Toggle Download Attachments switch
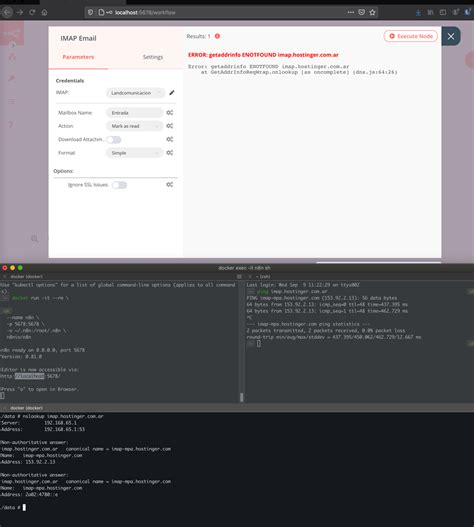 click(x=114, y=139)
